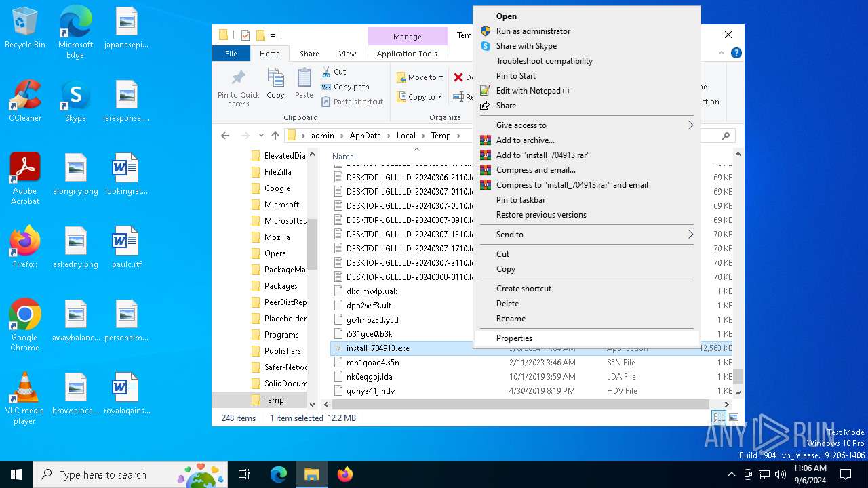The height and width of the screenshot is (488, 868).
Task: Click the horizontal scrollbar of file list
Action: tap(521, 404)
